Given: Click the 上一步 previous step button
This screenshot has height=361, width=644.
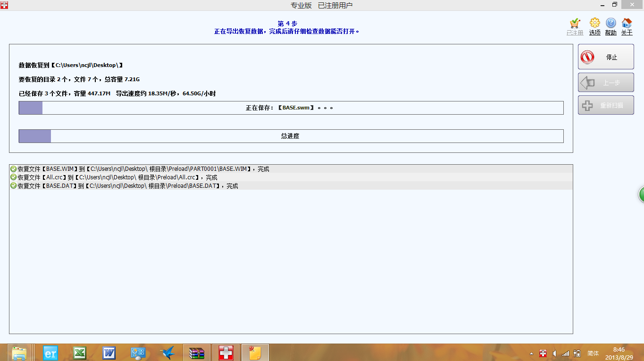Looking at the screenshot, I should pos(606,83).
